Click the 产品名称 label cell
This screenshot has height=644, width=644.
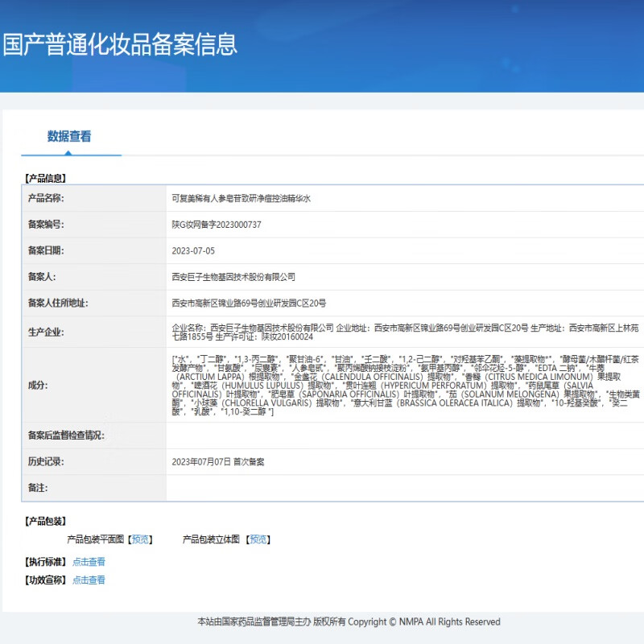(x=47, y=198)
